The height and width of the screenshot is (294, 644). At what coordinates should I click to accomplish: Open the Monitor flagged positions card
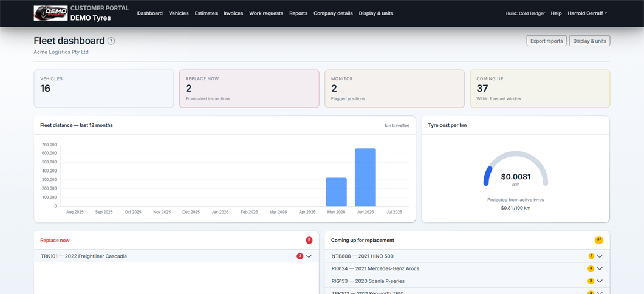395,89
